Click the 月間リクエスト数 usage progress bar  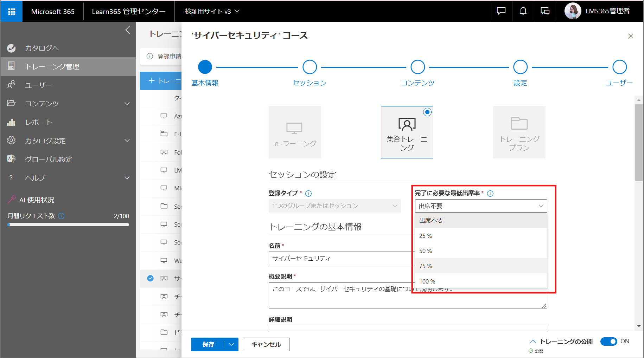coord(68,224)
